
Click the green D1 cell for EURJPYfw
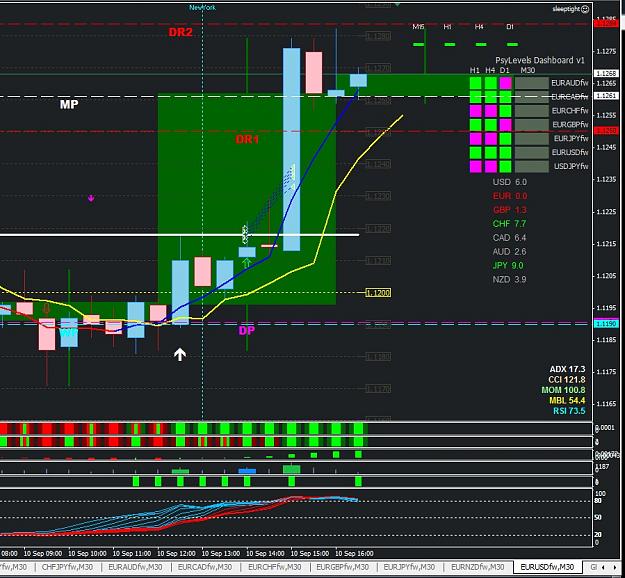point(505,138)
